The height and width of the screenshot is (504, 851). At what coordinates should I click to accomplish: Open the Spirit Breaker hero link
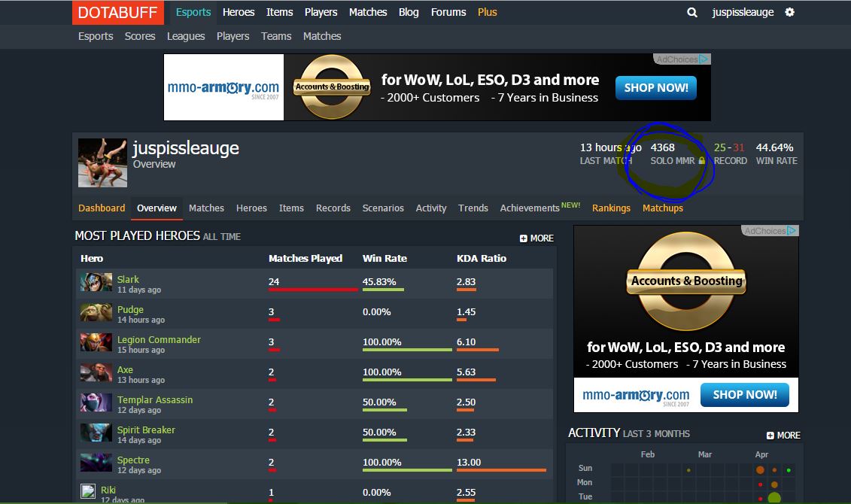coord(146,430)
